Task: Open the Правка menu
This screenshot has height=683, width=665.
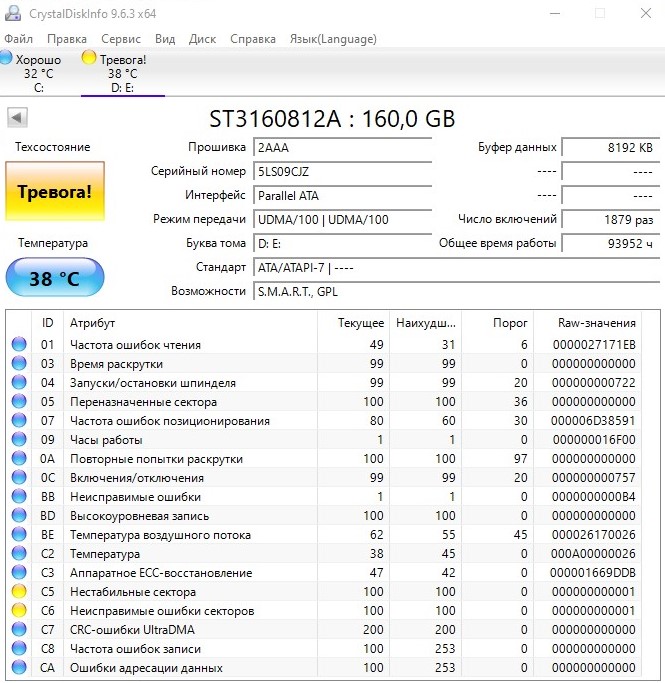Action: 67,39
